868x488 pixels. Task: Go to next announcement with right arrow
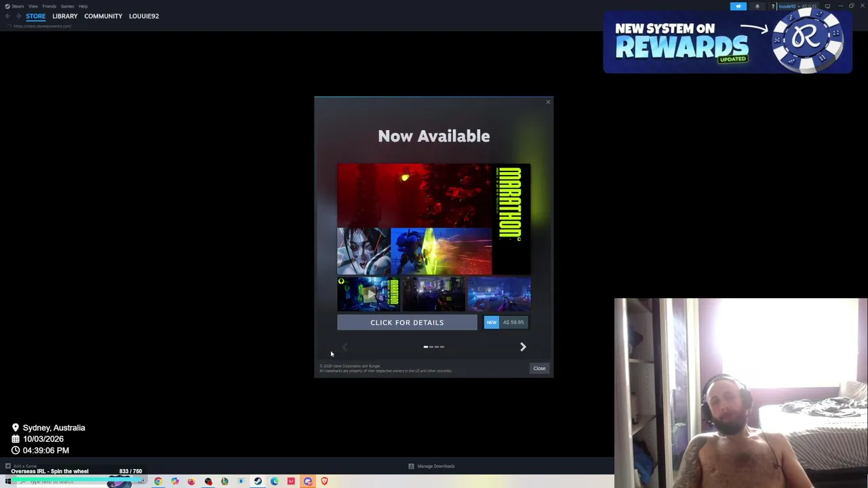pyautogui.click(x=523, y=347)
